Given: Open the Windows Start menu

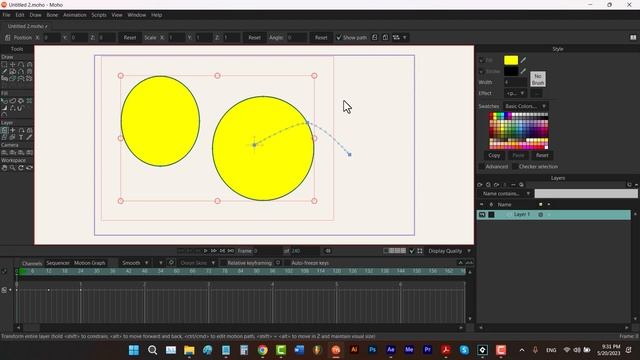Looking at the screenshot, I should pyautogui.click(x=134, y=350).
